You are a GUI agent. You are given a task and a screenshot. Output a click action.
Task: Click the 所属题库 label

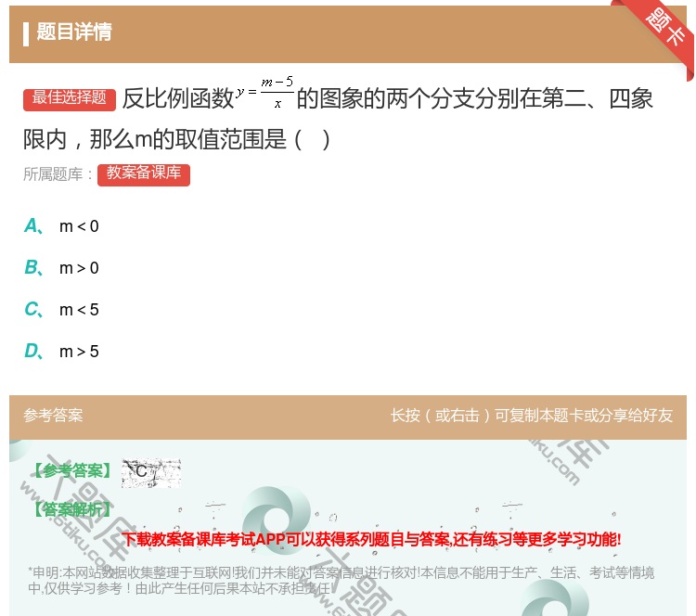58,174
